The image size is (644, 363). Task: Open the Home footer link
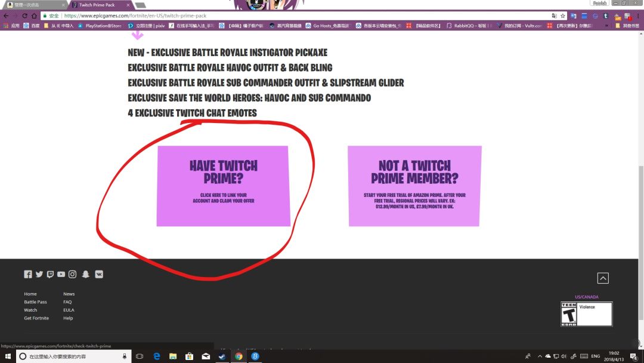click(30, 294)
